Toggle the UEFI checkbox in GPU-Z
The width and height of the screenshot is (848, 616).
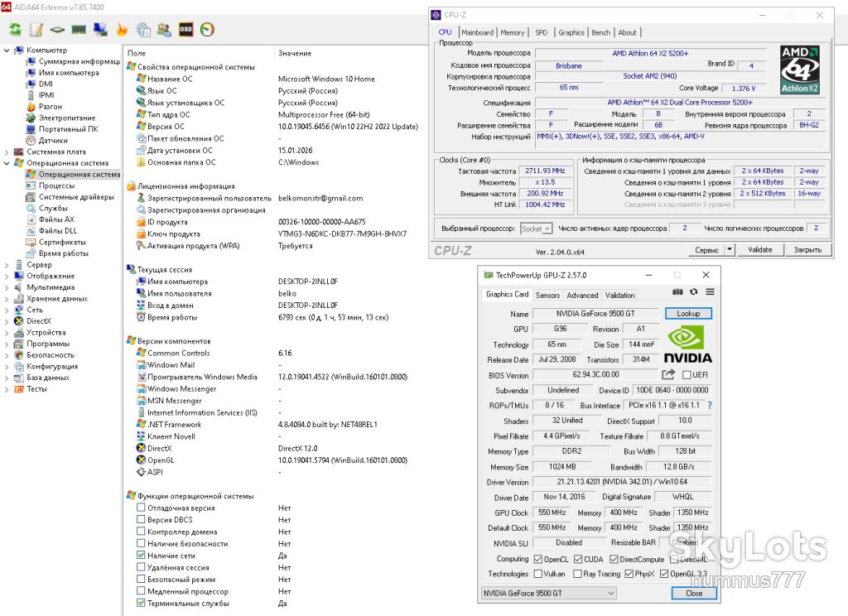click(687, 375)
